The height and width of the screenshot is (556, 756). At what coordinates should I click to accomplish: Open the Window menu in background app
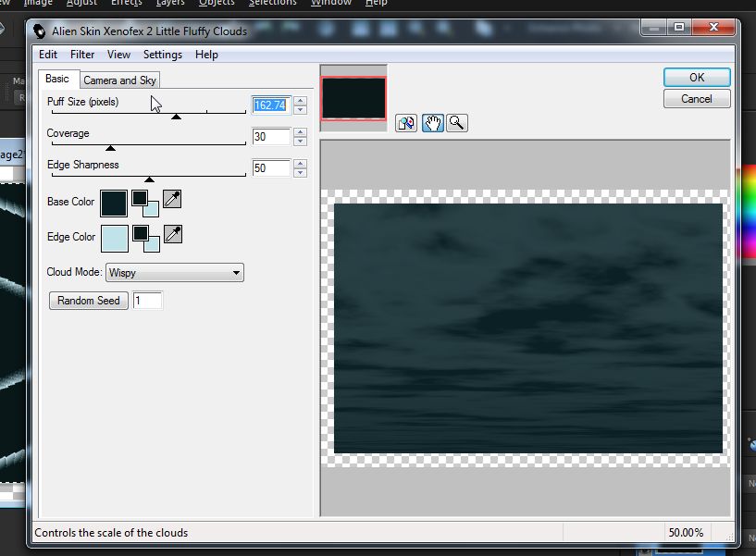[330, 3]
